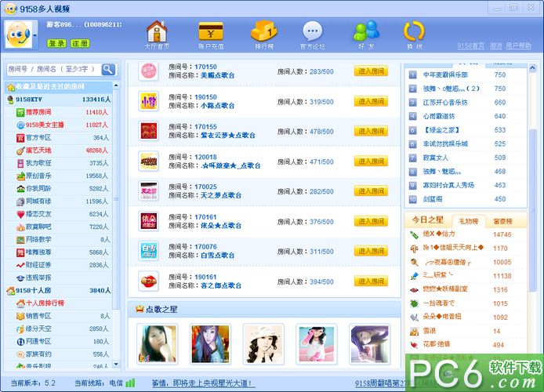Click the green 注册 register button
Screen dimensions: 544x392
point(80,43)
